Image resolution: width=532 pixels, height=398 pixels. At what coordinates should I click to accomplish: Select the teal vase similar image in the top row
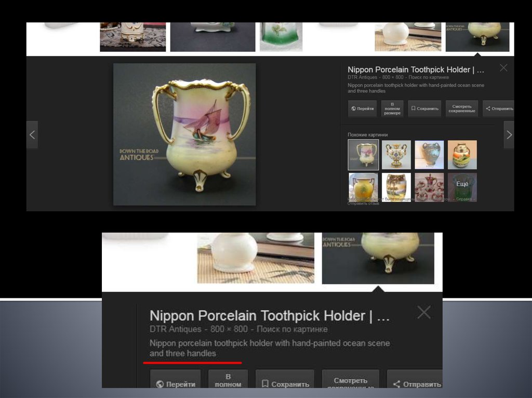coord(429,155)
